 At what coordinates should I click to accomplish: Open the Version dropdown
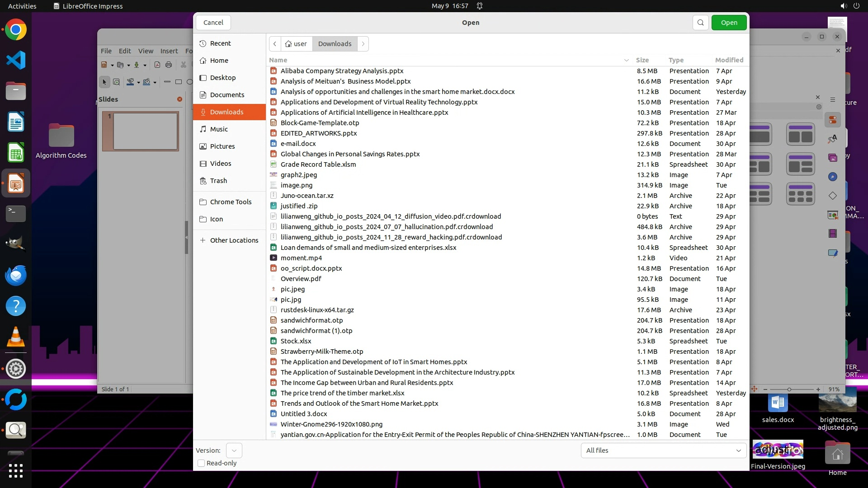234,450
